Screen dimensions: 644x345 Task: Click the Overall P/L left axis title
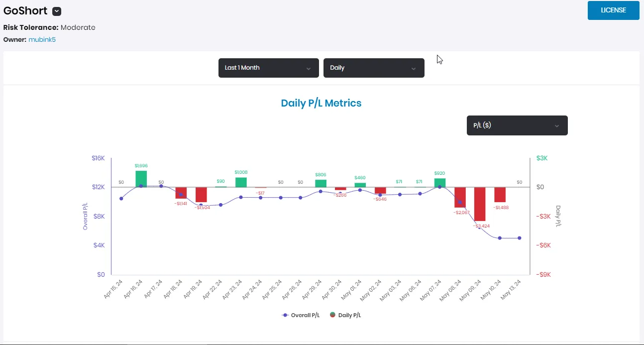[x=85, y=216]
